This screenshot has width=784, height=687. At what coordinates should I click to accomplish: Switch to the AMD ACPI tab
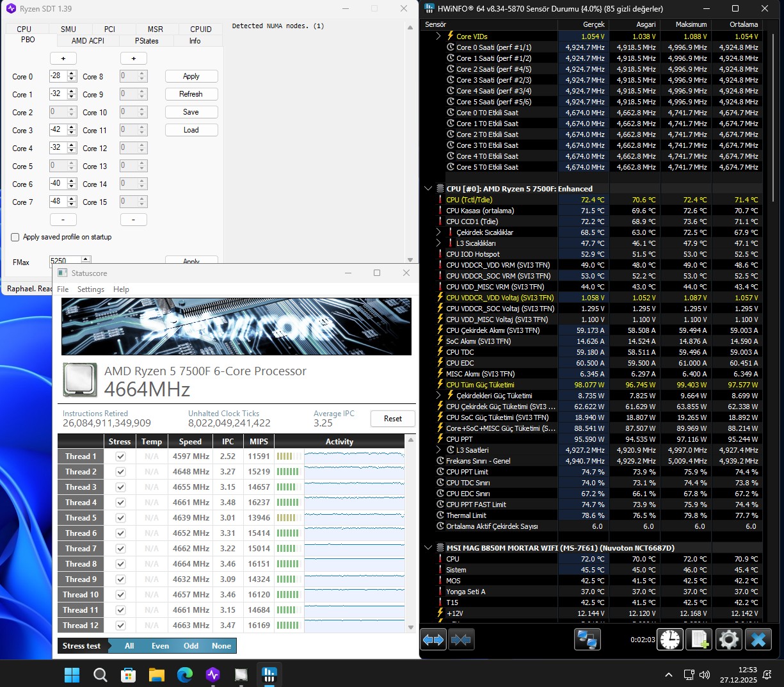[88, 40]
